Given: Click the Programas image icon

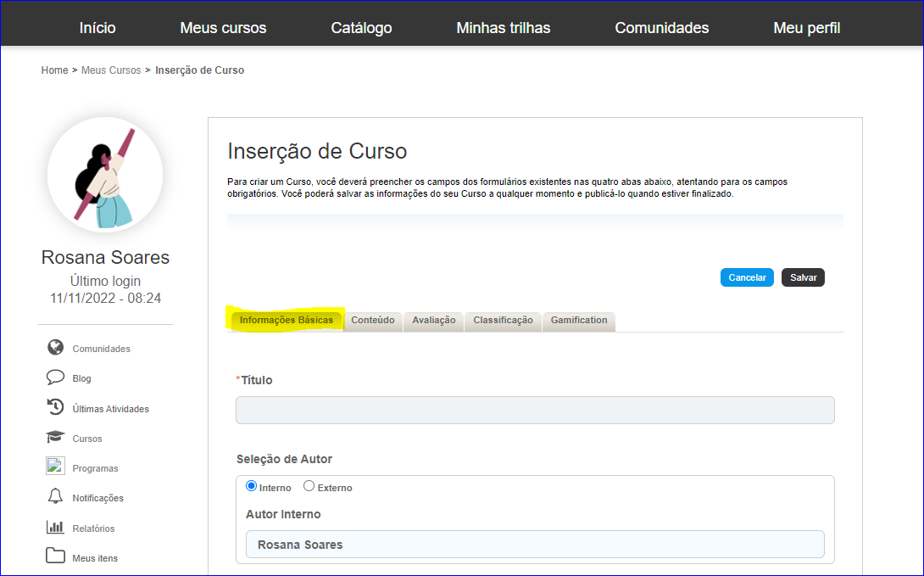Looking at the screenshot, I should [55, 466].
